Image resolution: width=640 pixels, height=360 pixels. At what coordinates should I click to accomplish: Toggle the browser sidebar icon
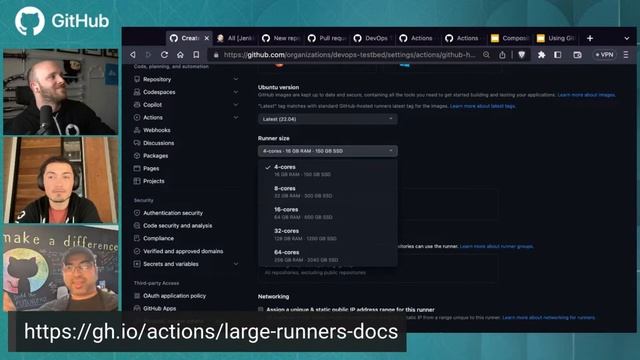(x=558, y=55)
